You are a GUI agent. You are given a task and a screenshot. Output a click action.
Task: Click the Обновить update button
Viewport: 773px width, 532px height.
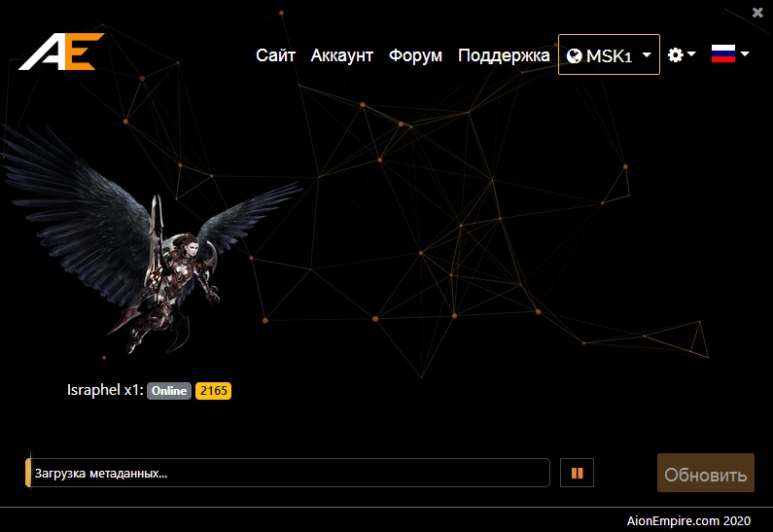(706, 473)
